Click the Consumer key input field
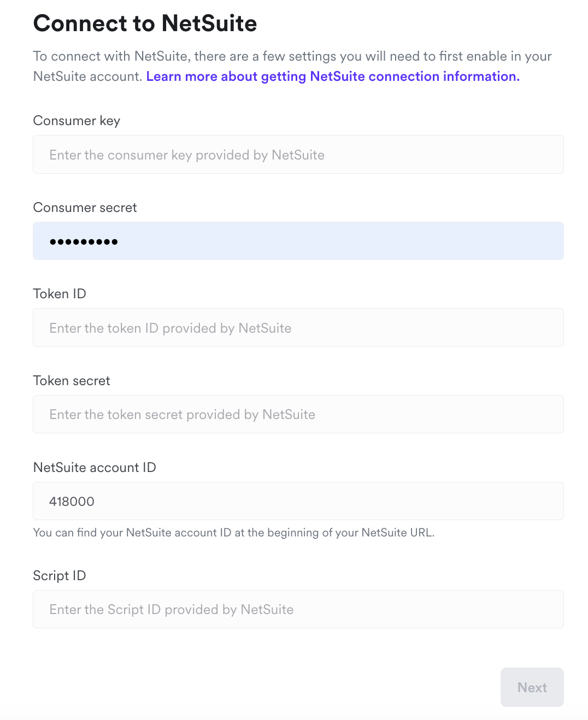The height and width of the screenshot is (720, 588). point(298,155)
